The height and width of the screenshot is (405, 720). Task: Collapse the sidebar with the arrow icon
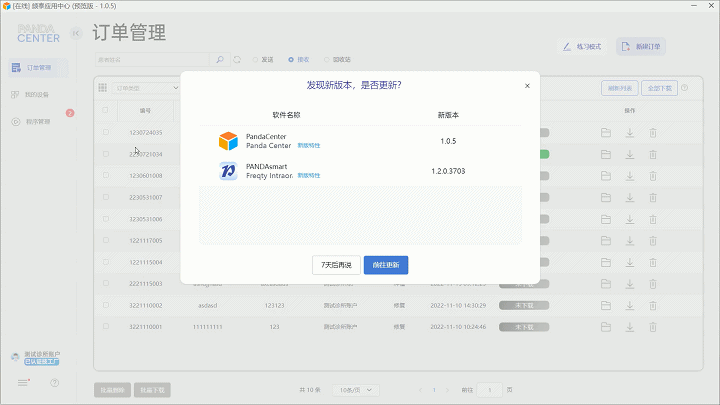[x=76, y=33]
